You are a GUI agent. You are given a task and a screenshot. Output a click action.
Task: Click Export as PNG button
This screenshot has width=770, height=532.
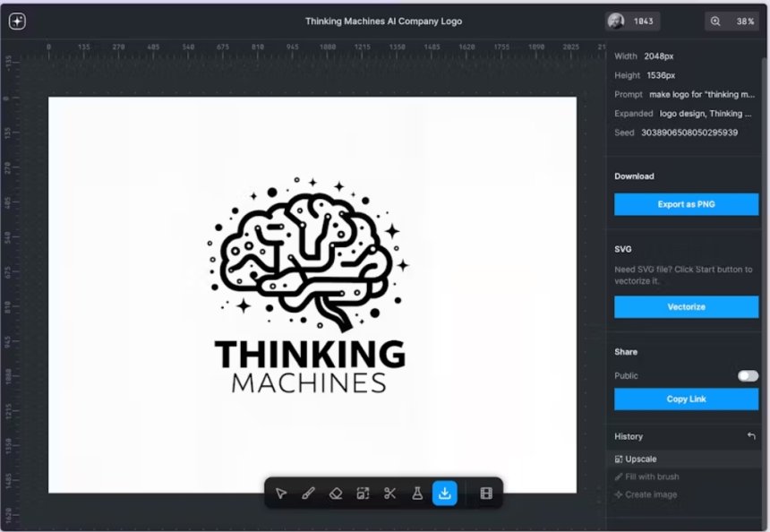point(686,204)
